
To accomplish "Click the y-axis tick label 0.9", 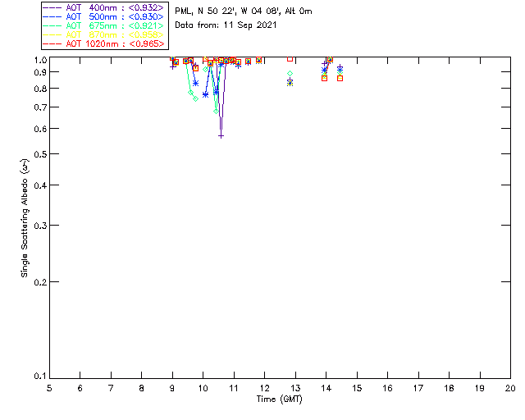I will (40, 72).
